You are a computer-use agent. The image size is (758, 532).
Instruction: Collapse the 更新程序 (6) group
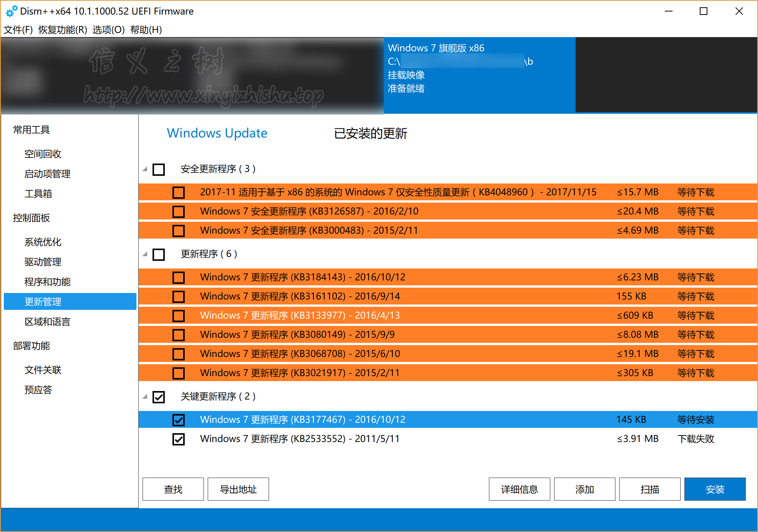pyautogui.click(x=145, y=254)
